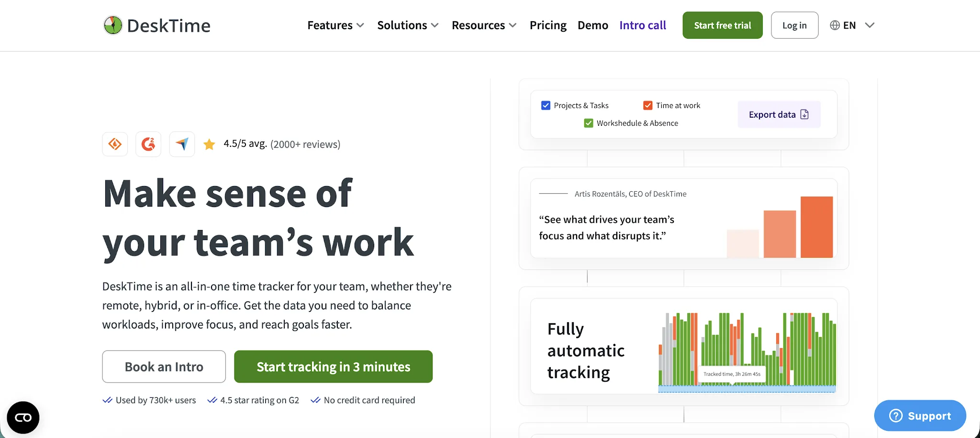Click the Tracked time tooltip on chart

732,374
